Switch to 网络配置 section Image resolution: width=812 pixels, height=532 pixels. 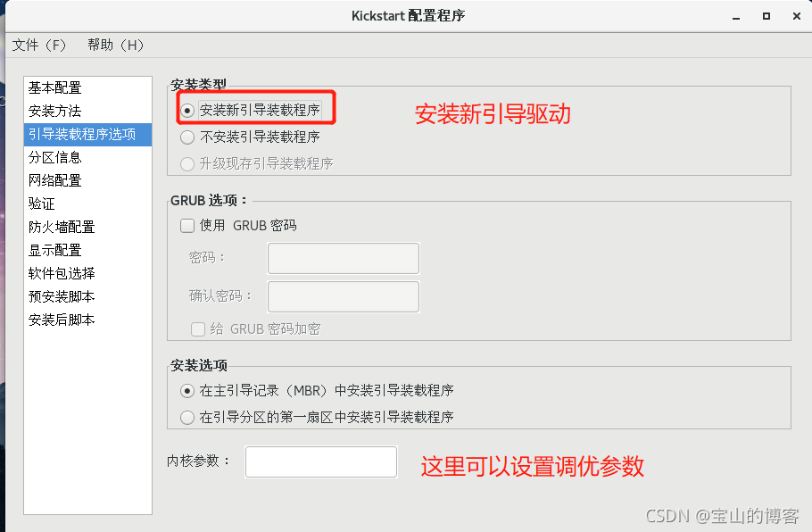tap(54, 180)
